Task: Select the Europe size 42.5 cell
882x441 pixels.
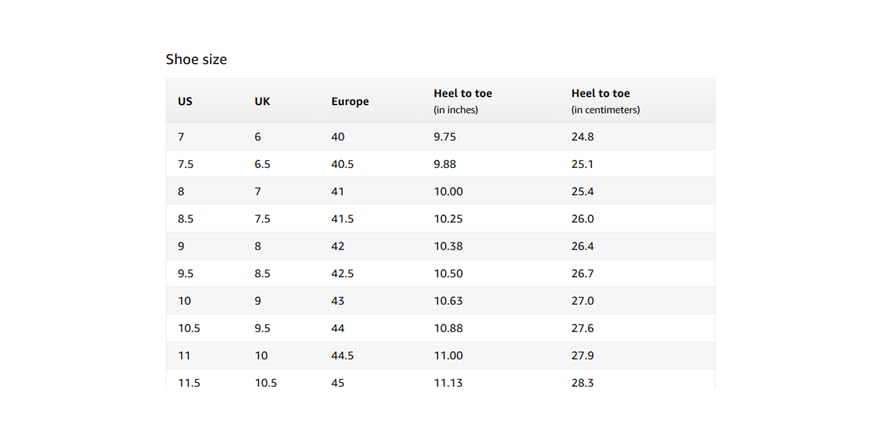Action: pos(342,273)
